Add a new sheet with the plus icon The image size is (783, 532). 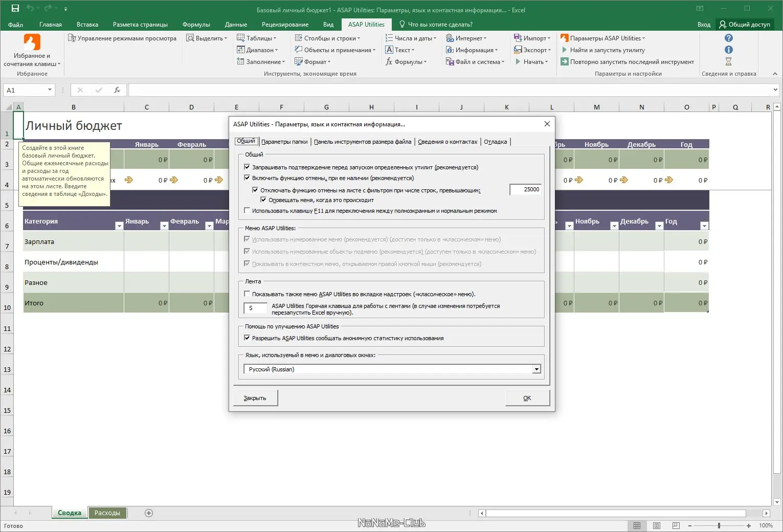pyautogui.click(x=149, y=513)
